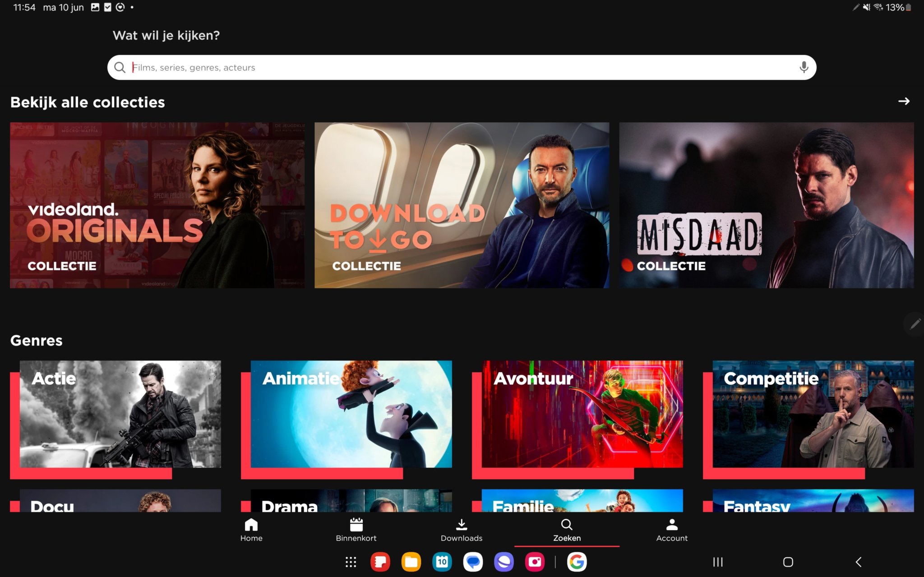Image resolution: width=924 pixels, height=577 pixels.
Task: Launch the Google app
Action: (x=577, y=562)
